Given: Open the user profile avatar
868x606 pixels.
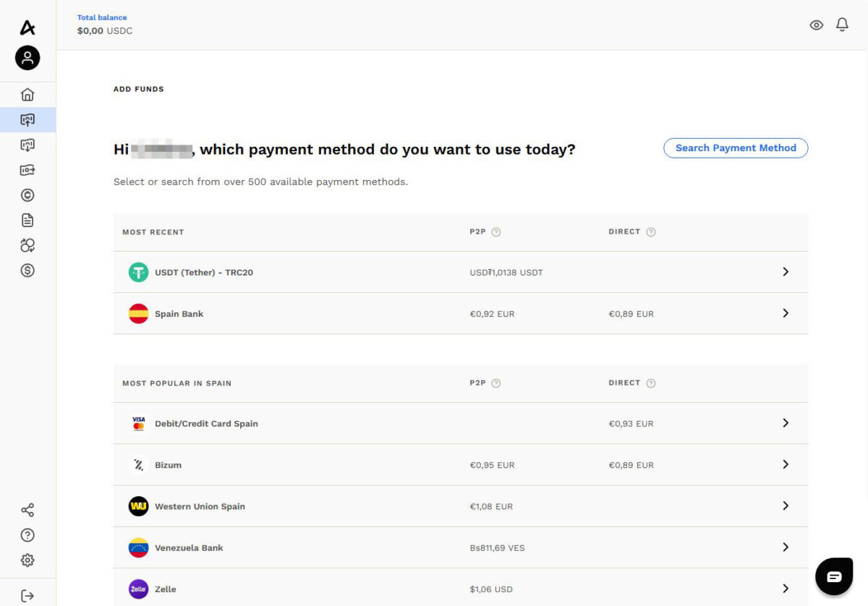Looking at the screenshot, I should click(x=27, y=58).
